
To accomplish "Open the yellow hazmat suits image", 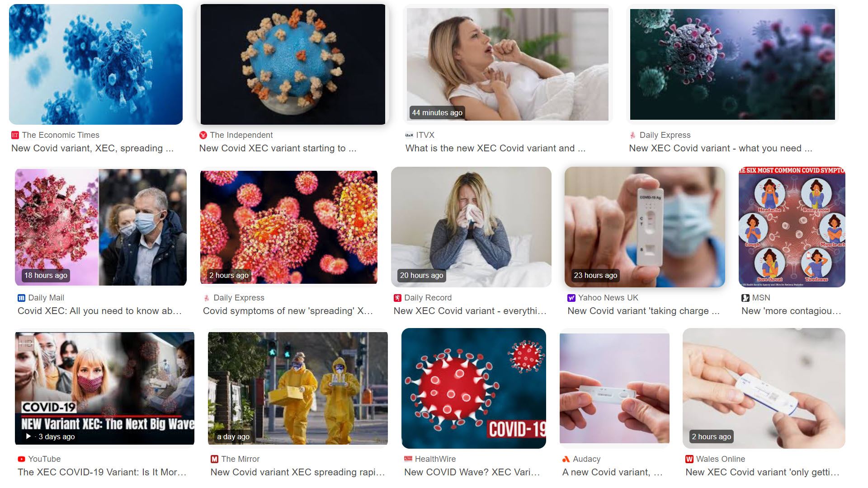I will coord(298,388).
